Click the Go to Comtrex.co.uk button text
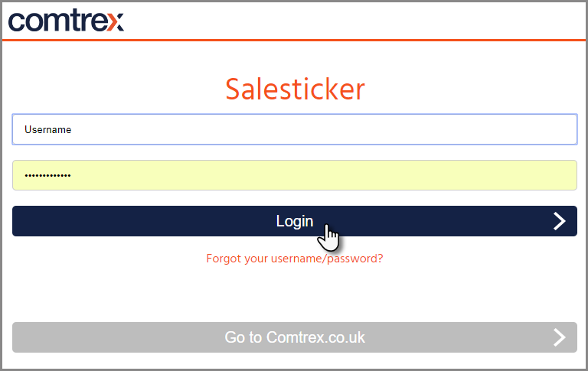The image size is (588, 371). coord(295,337)
